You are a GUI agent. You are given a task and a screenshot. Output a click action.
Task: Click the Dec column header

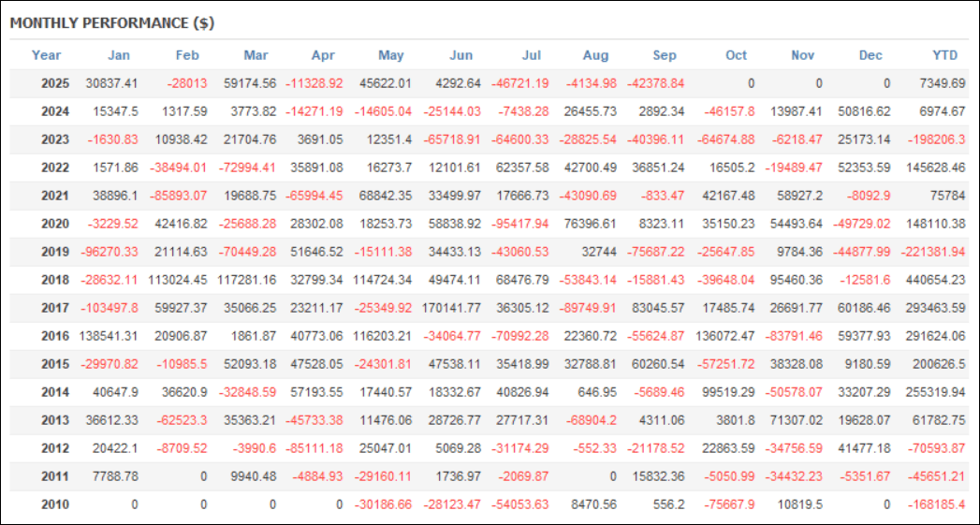click(870, 55)
